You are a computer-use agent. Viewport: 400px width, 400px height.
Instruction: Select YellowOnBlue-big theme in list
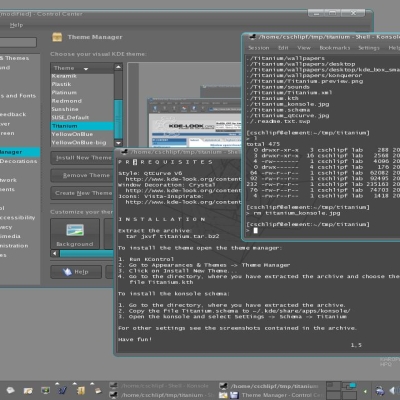coord(82,143)
